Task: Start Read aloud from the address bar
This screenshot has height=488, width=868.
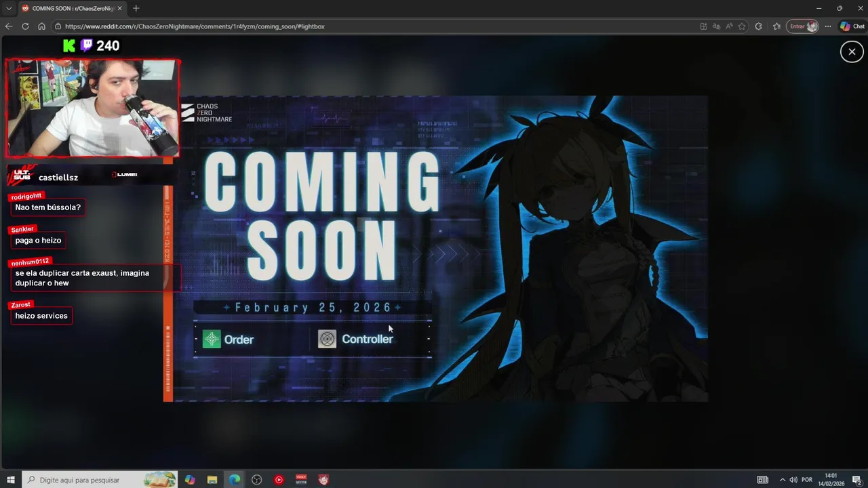Action: pos(729,26)
